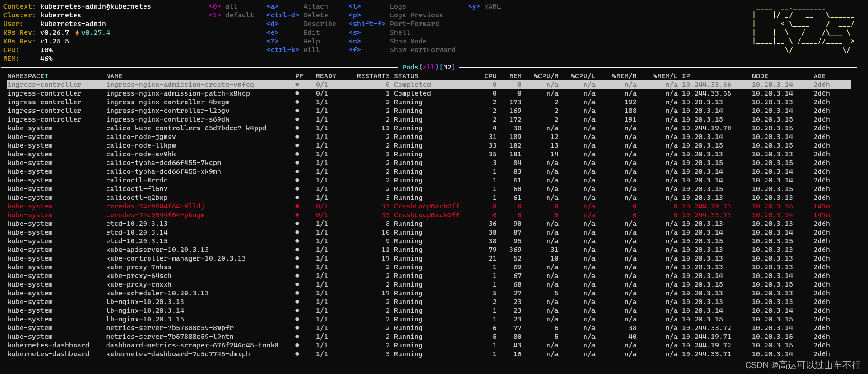
Task: Select ingress-nginx-controller-s69dk pod
Action: [x=429, y=119]
